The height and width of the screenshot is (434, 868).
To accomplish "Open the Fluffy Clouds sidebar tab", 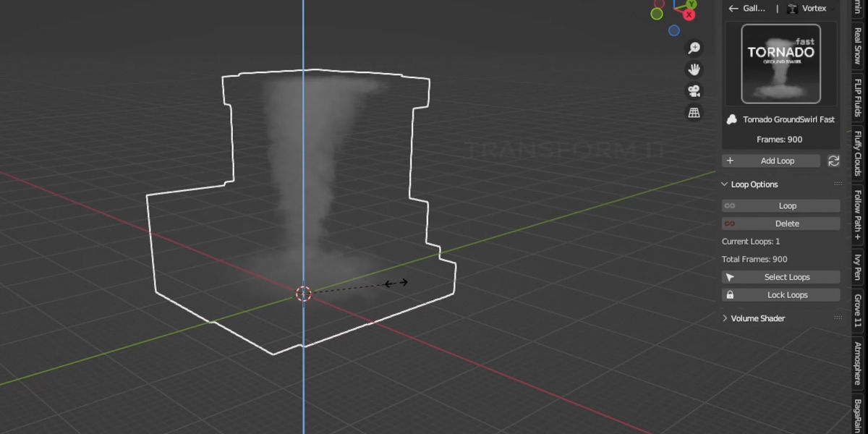I will click(x=859, y=153).
